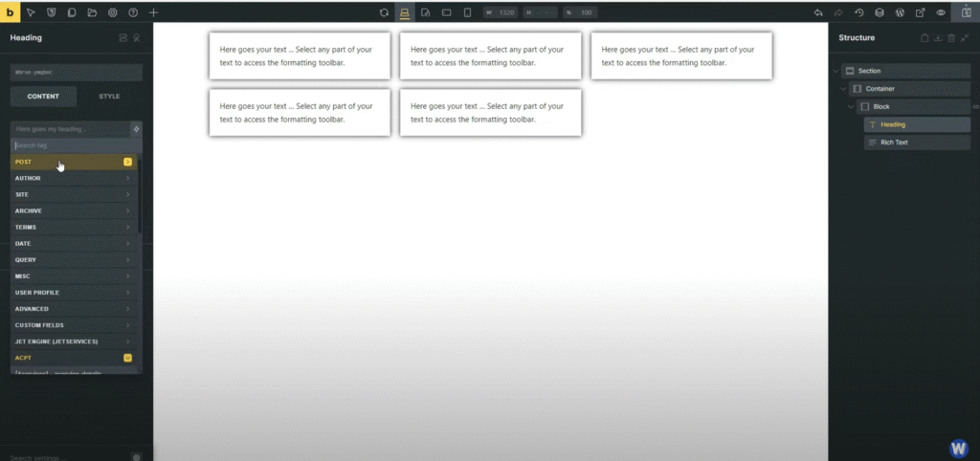
Task: Select the Heading item in Structure
Action: point(917,124)
